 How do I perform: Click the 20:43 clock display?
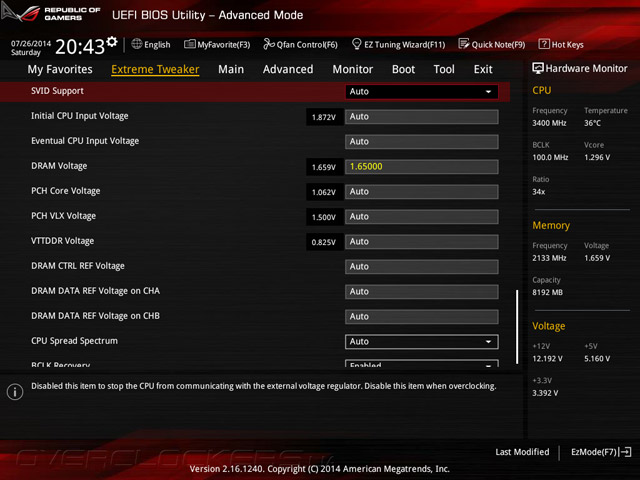(x=80, y=47)
